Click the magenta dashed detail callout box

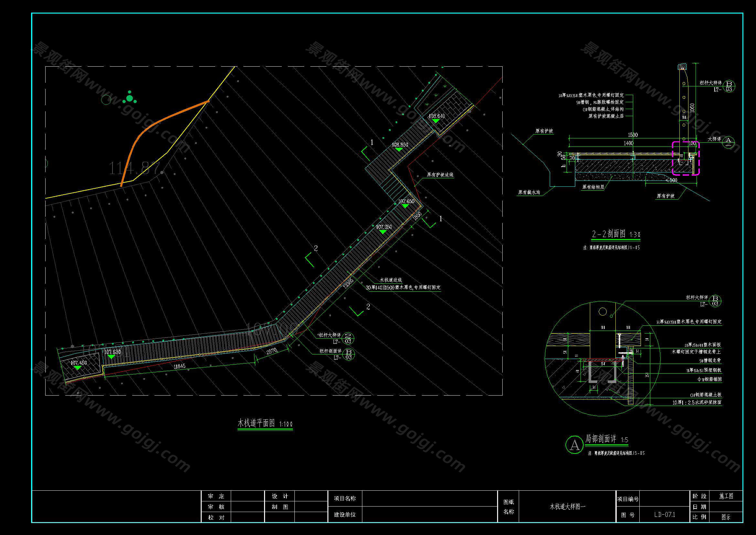(x=686, y=158)
